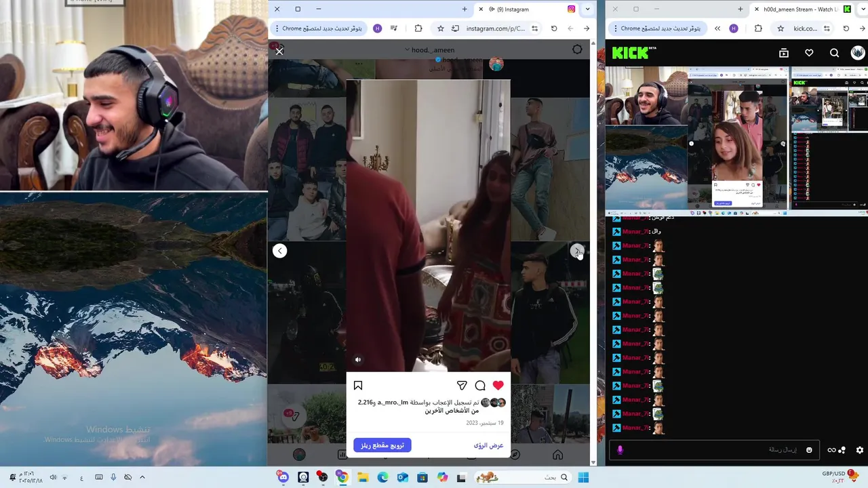
Task: Save the post with the bookmark icon
Action: [x=358, y=386]
